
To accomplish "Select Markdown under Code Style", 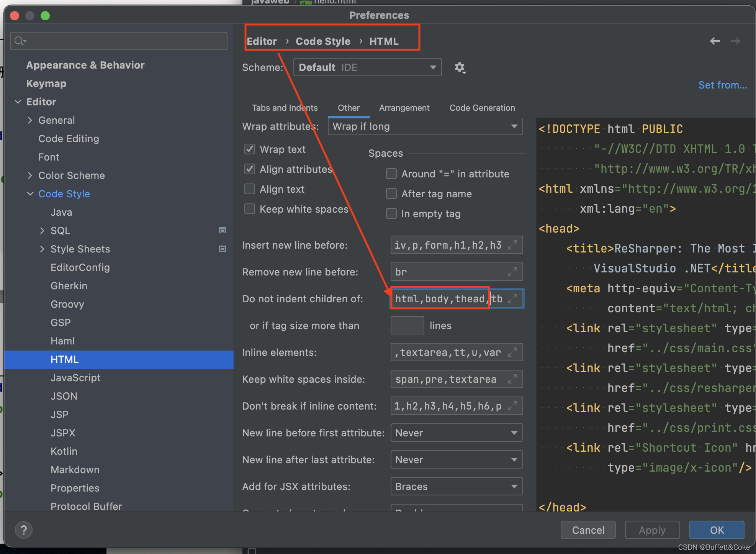I will pyautogui.click(x=75, y=469).
